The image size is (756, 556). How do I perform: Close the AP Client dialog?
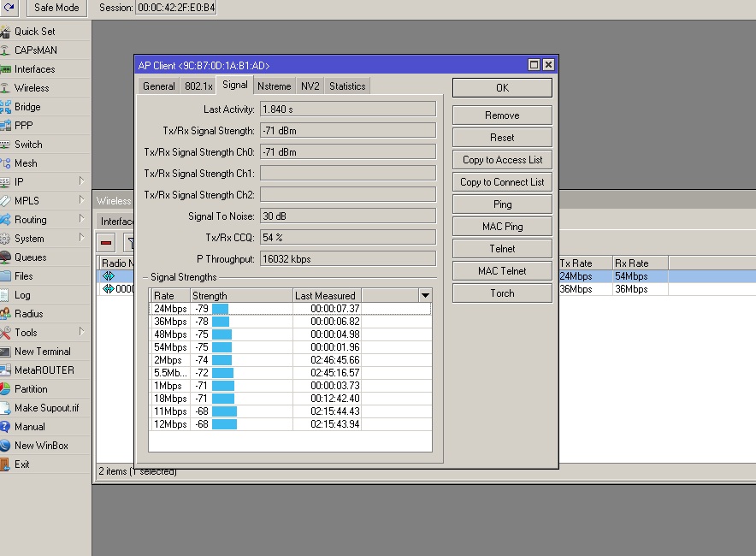click(548, 65)
